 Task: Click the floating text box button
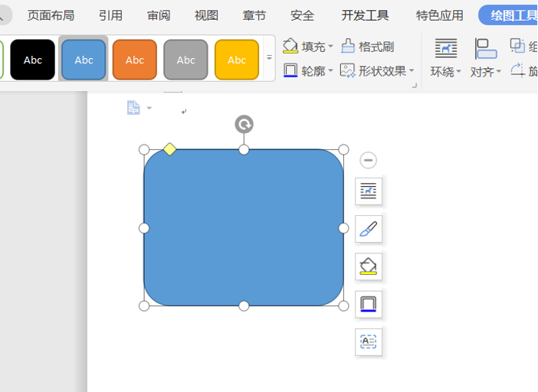pyautogui.click(x=368, y=341)
